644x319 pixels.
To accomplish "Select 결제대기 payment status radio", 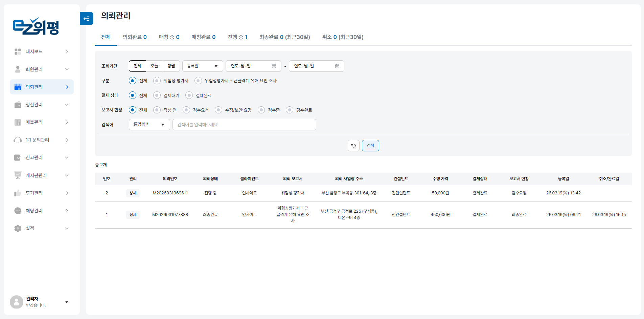I will (157, 95).
